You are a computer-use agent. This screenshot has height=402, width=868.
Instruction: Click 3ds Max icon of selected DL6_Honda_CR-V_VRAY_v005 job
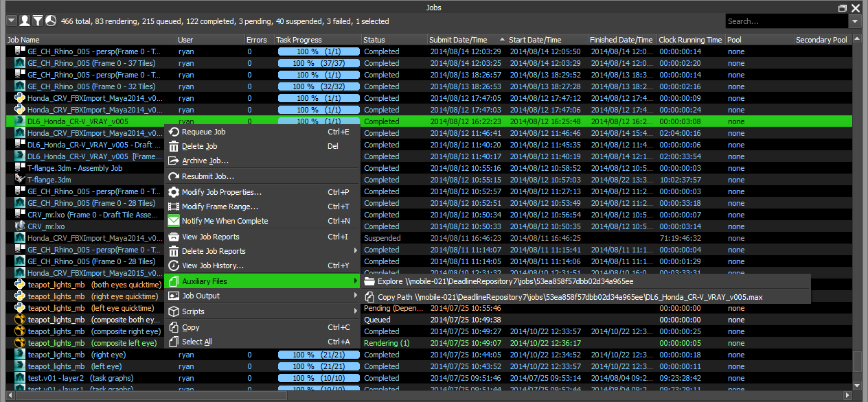coord(20,121)
